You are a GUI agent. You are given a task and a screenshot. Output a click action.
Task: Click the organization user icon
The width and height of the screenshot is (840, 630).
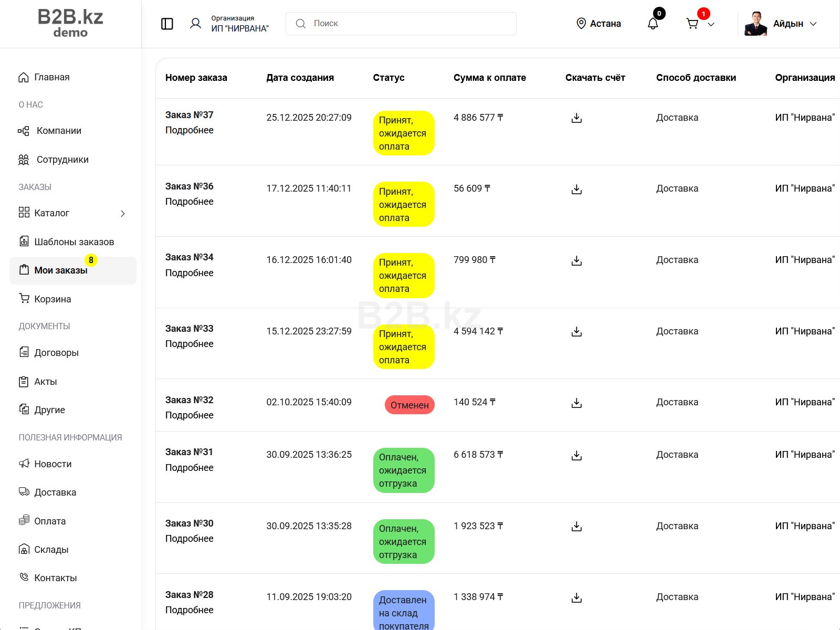(195, 24)
